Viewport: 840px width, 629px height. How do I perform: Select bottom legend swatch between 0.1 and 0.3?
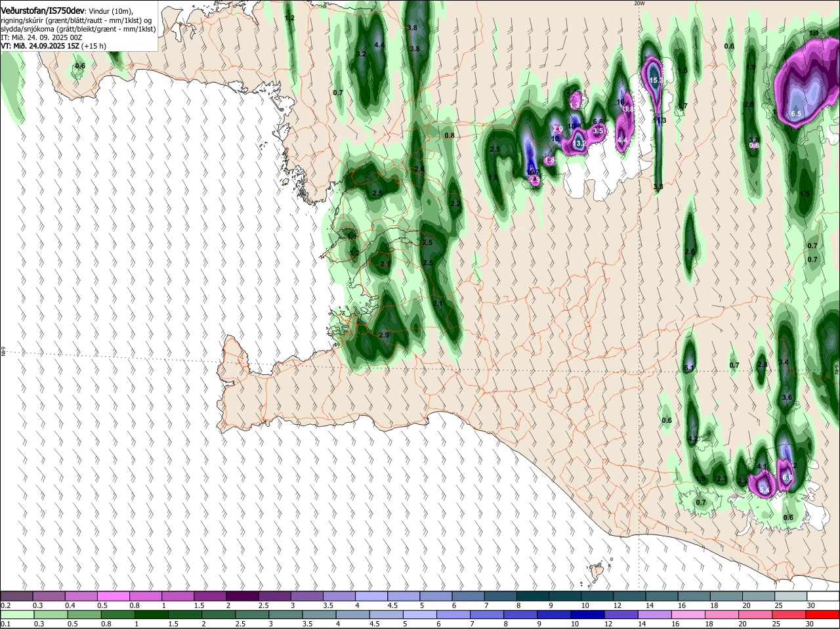[x=16, y=614]
